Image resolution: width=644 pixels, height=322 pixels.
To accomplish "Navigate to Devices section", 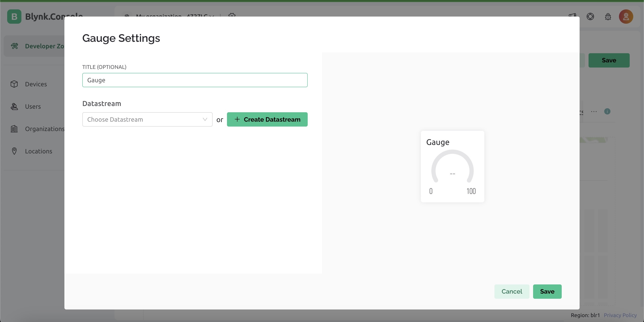I will click(x=36, y=84).
